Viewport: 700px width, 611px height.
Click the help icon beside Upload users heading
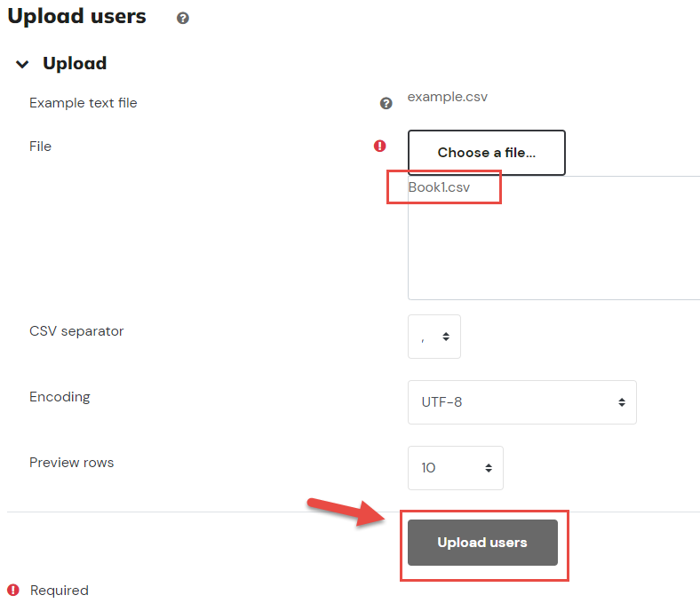coord(183,18)
